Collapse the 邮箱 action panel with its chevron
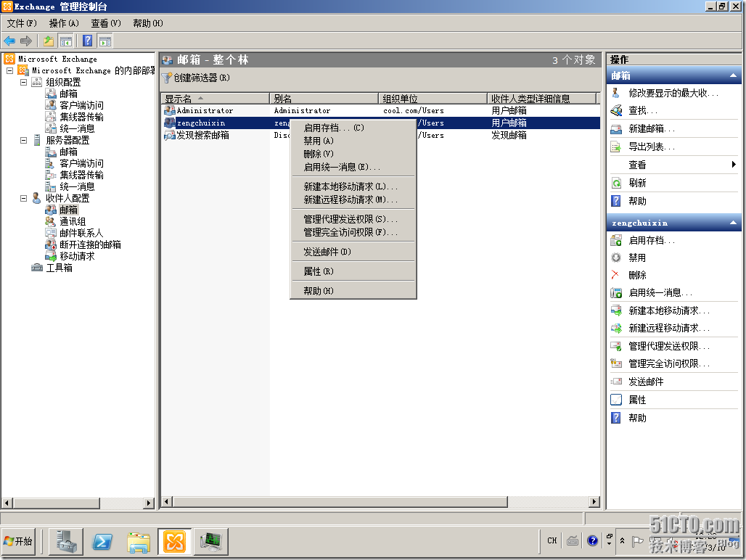 click(734, 75)
